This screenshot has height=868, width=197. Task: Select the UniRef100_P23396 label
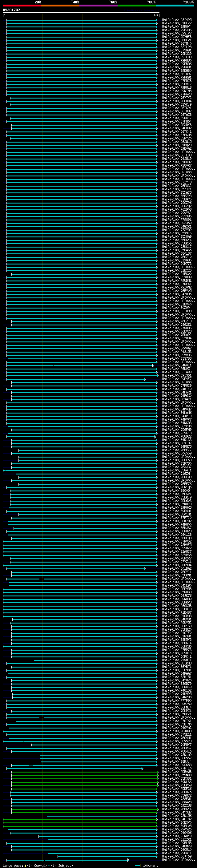(x=177, y=216)
